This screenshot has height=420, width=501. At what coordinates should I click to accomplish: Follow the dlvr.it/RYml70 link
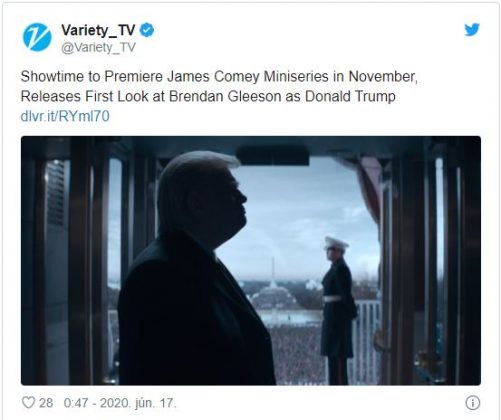[65, 116]
